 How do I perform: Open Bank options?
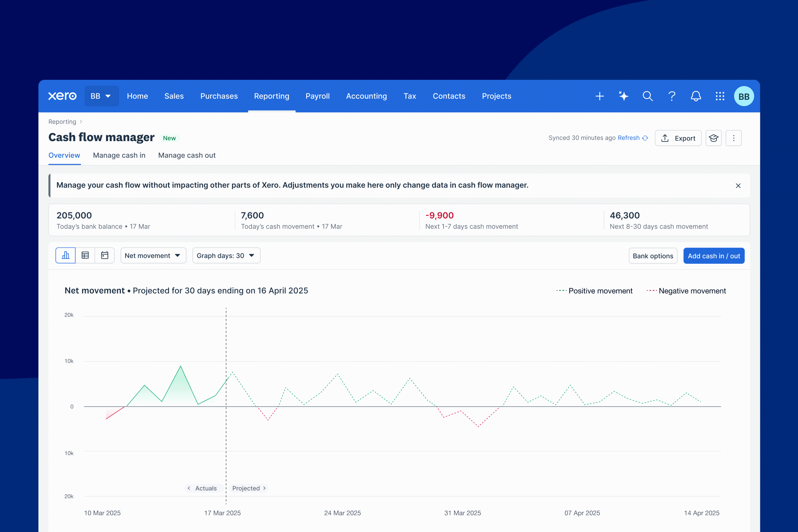tap(653, 256)
